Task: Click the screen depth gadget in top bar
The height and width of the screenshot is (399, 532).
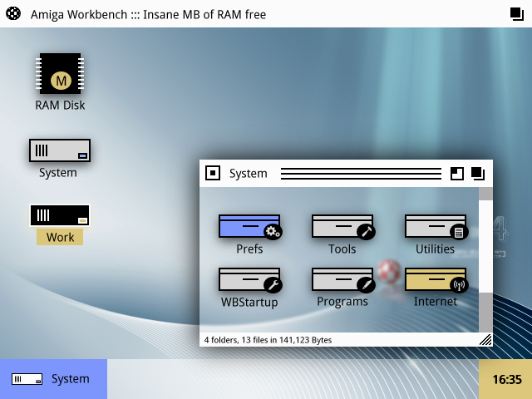Action: point(517,14)
